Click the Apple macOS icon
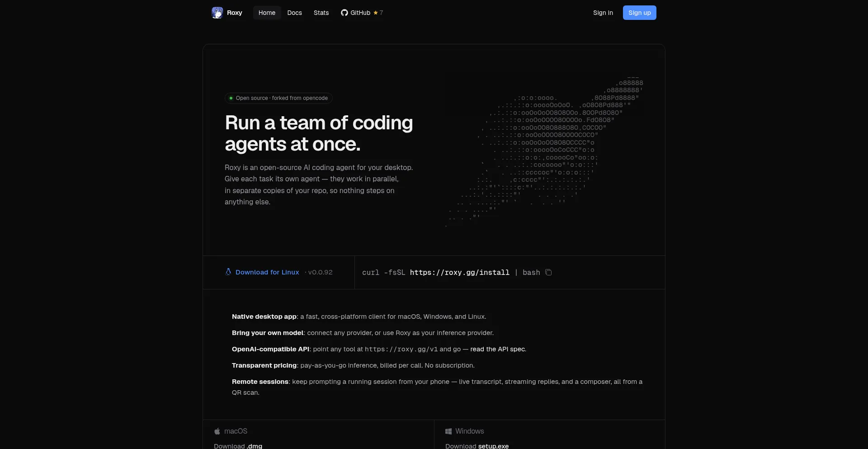Viewport: 868px width, 449px height. pos(217,431)
